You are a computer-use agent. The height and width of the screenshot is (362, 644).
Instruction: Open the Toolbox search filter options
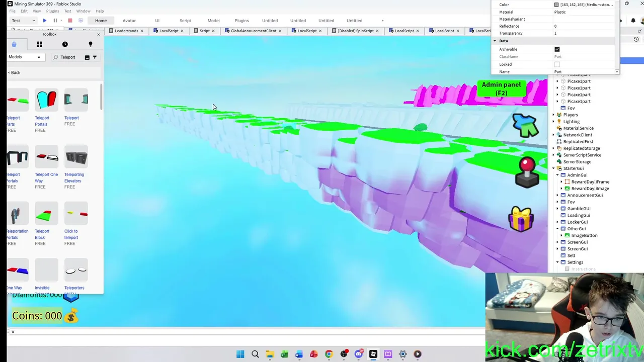point(95,57)
